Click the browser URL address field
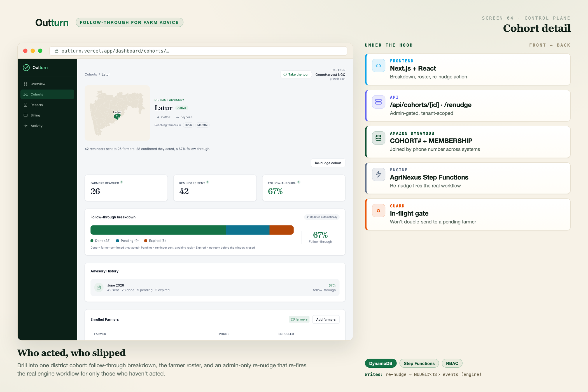 (198, 51)
